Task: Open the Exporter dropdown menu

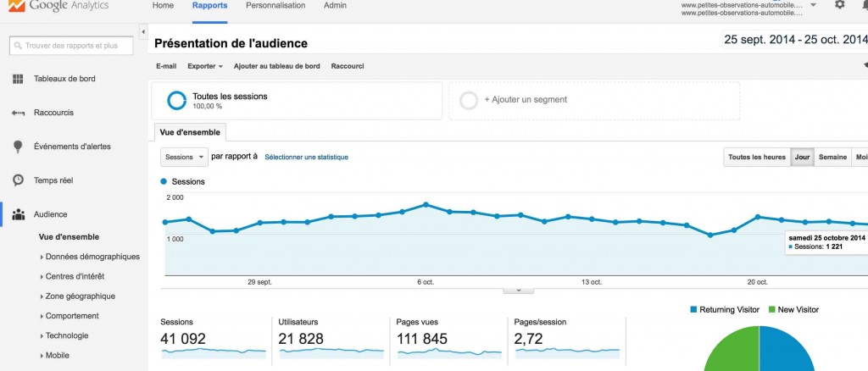Action: click(x=205, y=66)
